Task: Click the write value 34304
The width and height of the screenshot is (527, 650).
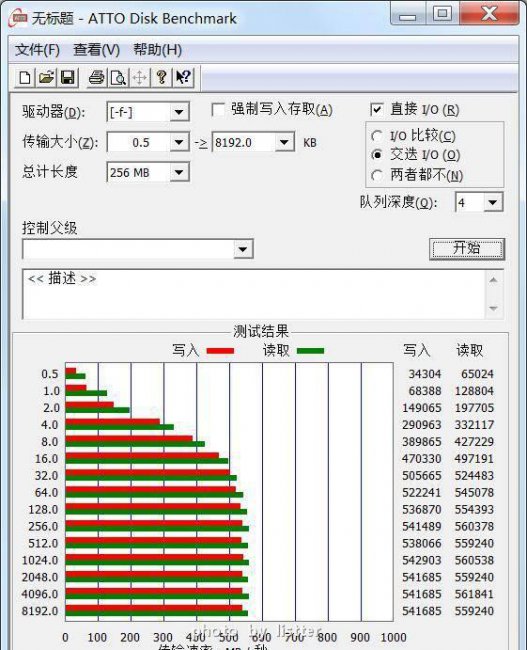Action: (x=425, y=374)
